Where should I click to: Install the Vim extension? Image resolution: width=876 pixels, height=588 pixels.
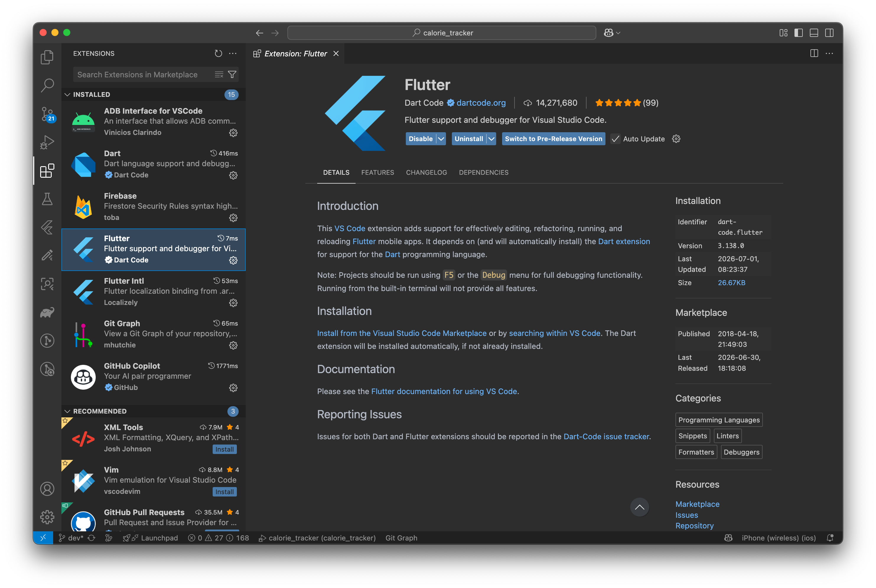coord(224,492)
